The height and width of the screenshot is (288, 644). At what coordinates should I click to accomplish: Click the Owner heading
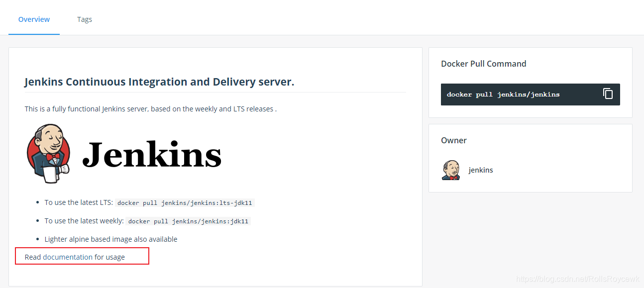pos(454,140)
